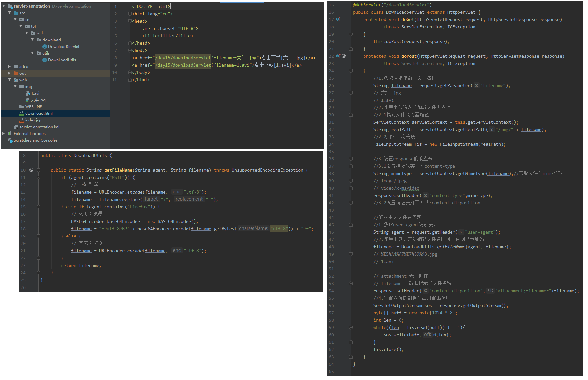Collapse the utils package arrow
Viewport: 588px width, 380px height.
coord(33,53)
